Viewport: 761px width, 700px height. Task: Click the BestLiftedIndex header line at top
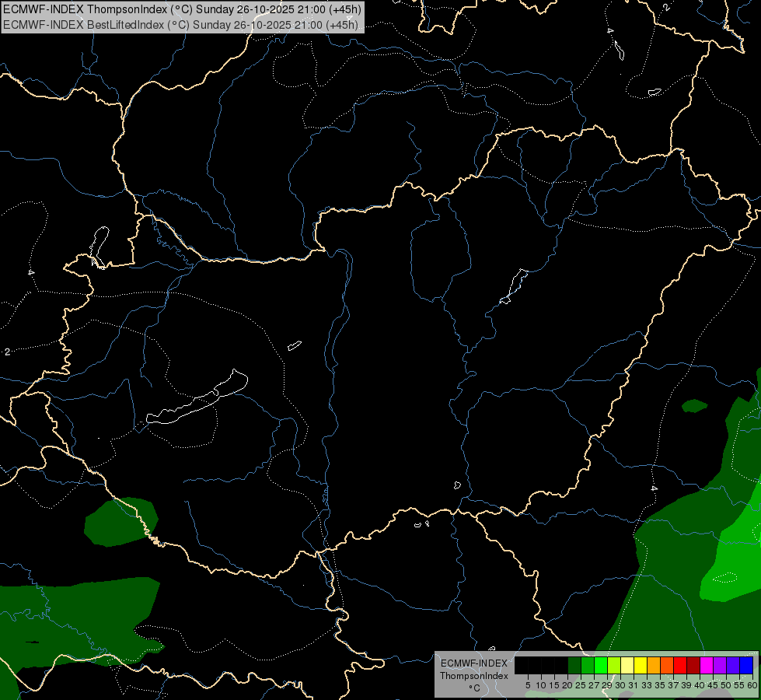[x=180, y=25]
